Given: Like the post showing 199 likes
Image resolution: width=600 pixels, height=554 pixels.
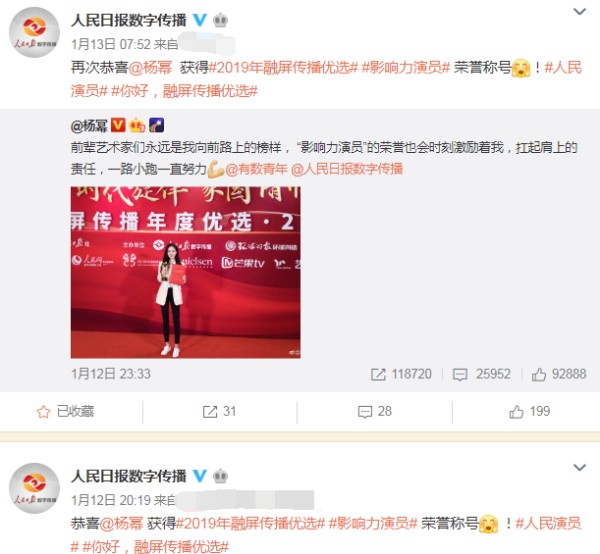Looking at the screenshot, I should [x=530, y=412].
